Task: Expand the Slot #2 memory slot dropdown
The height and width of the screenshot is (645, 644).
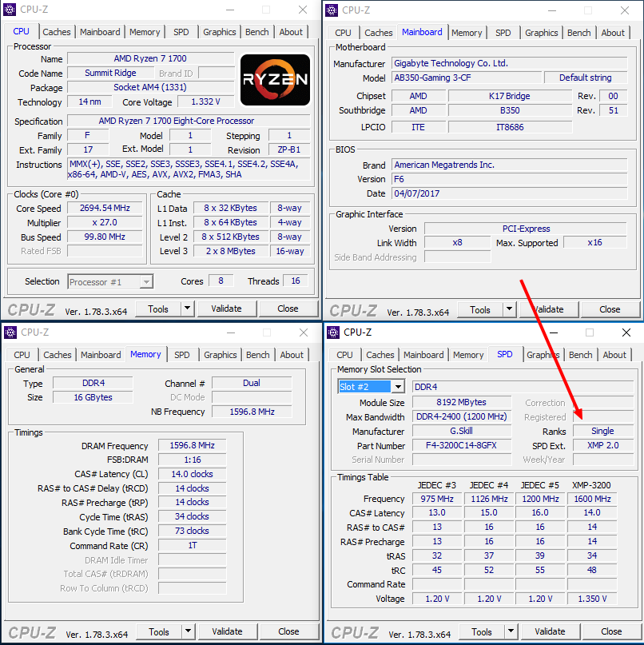Action: (x=398, y=387)
